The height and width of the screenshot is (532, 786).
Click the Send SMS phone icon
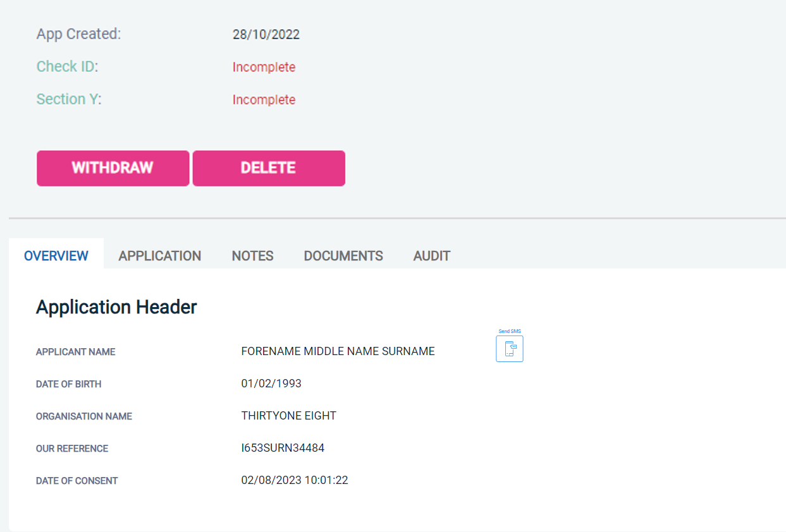[x=509, y=349]
